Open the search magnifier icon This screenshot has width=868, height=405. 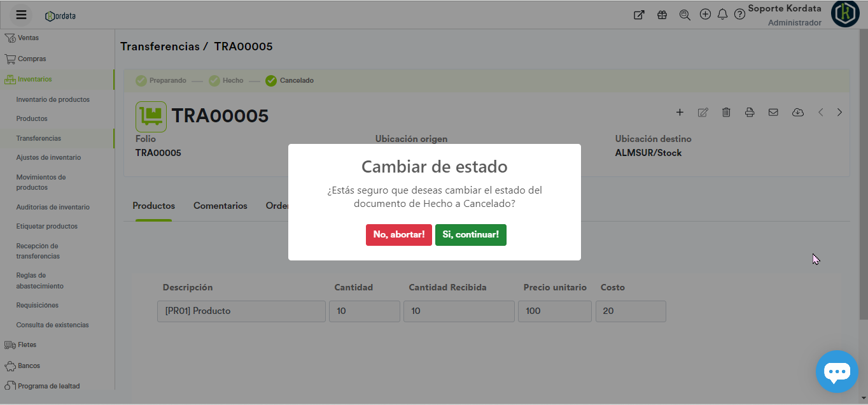(685, 15)
